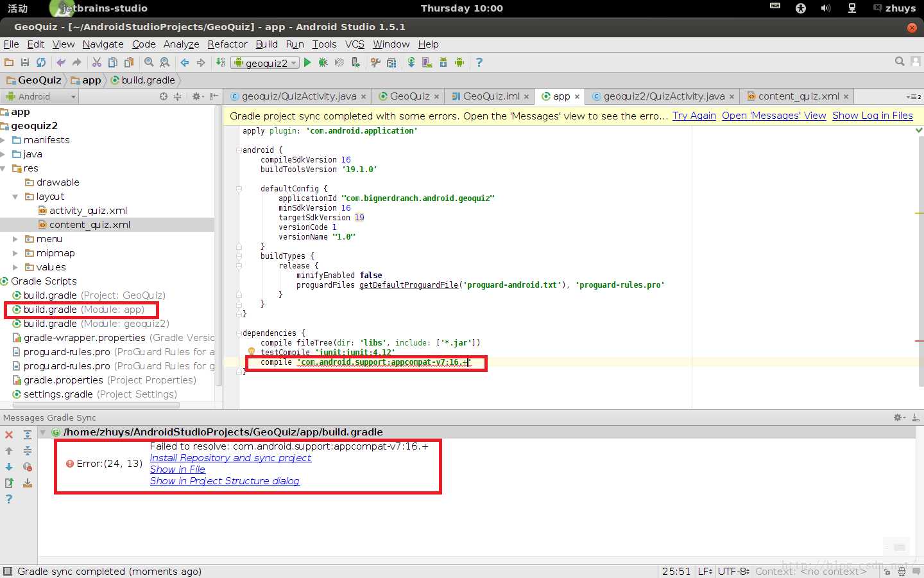The image size is (924, 578).
Task: Run the app with green play icon
Action: click(307, 62)
